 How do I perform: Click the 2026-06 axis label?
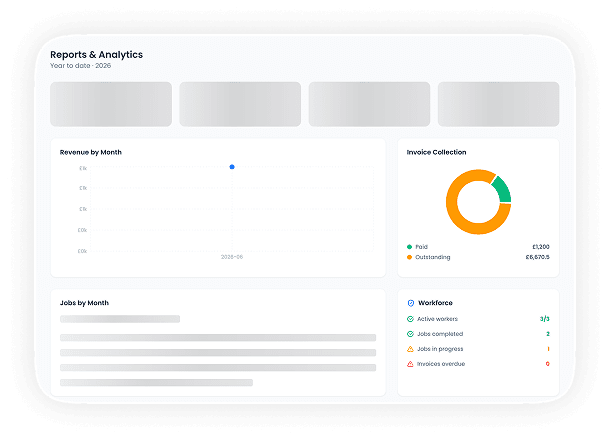click(232, 257)
